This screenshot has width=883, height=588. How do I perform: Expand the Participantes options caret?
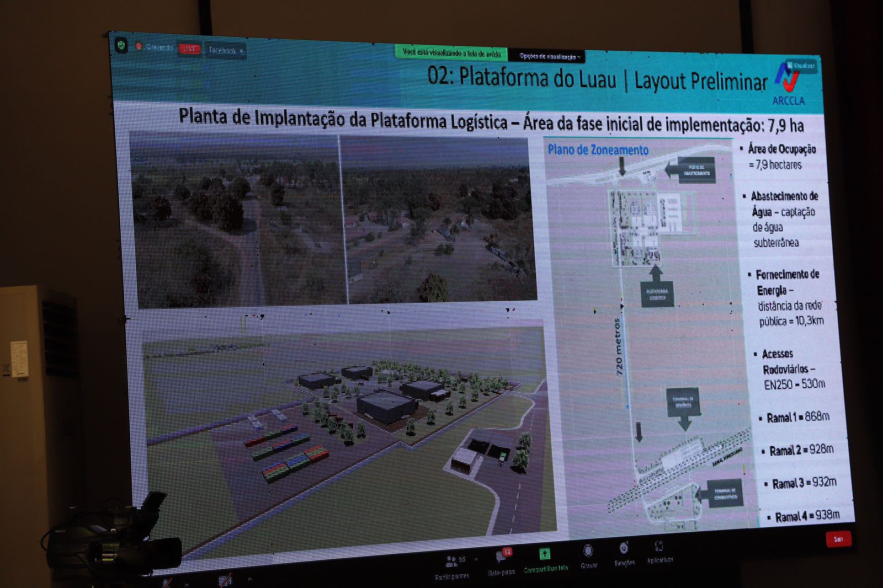pyautogui.click(x=476, y=559)
